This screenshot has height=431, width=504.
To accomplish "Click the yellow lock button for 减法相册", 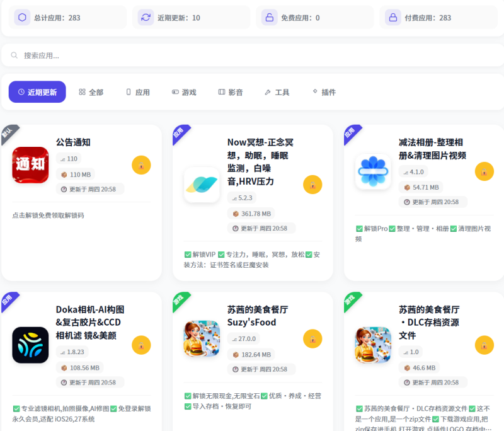I will point(484,171).
